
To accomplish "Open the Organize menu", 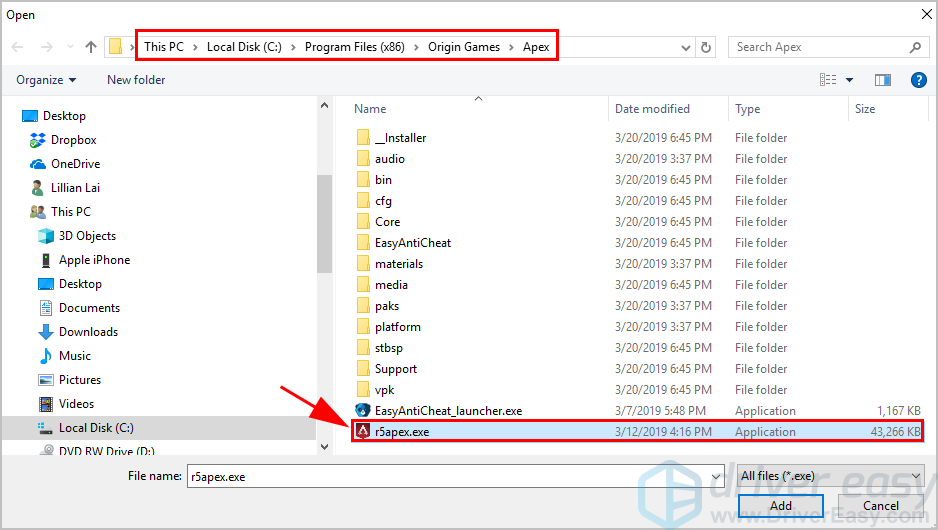I will 46,80.
